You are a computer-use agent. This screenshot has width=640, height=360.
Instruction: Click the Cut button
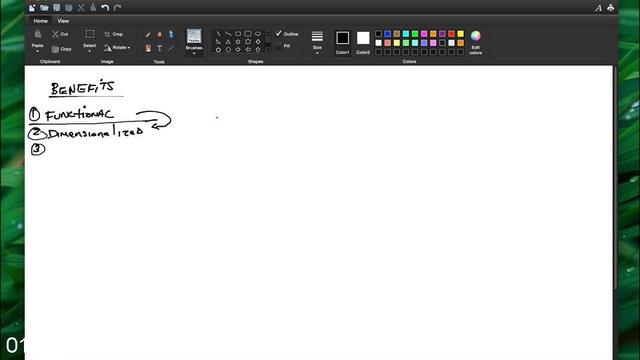[60, 34]
